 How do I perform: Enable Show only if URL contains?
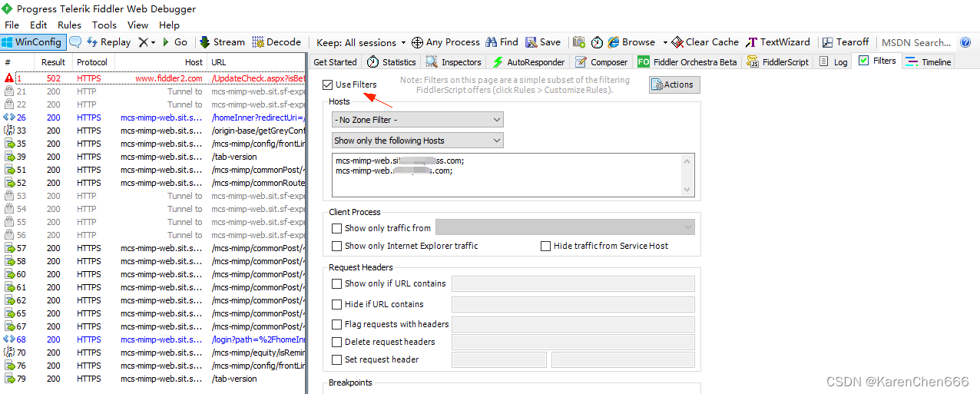pos(336,283)
